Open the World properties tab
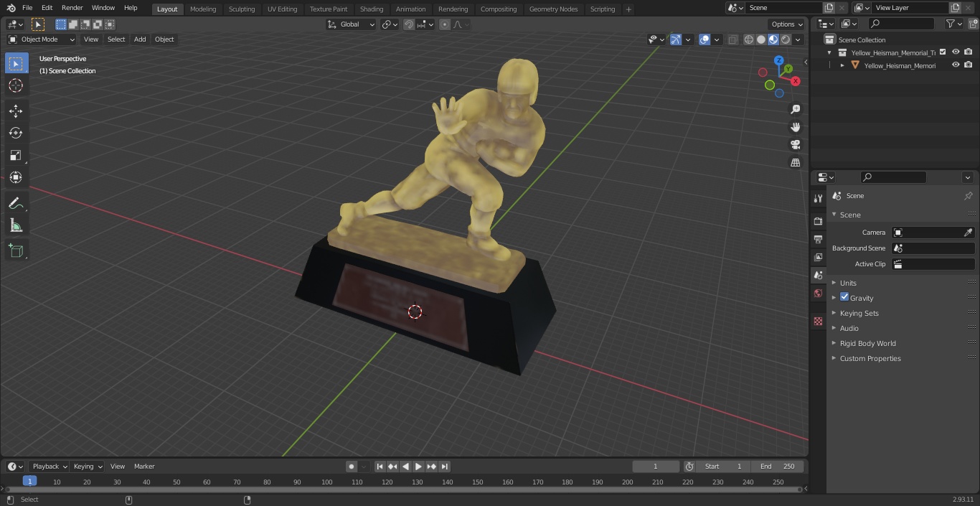 [818, 294]
